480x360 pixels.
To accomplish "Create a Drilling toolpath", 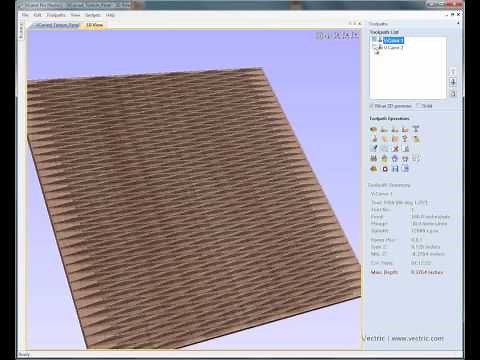I will coord(395,129).
